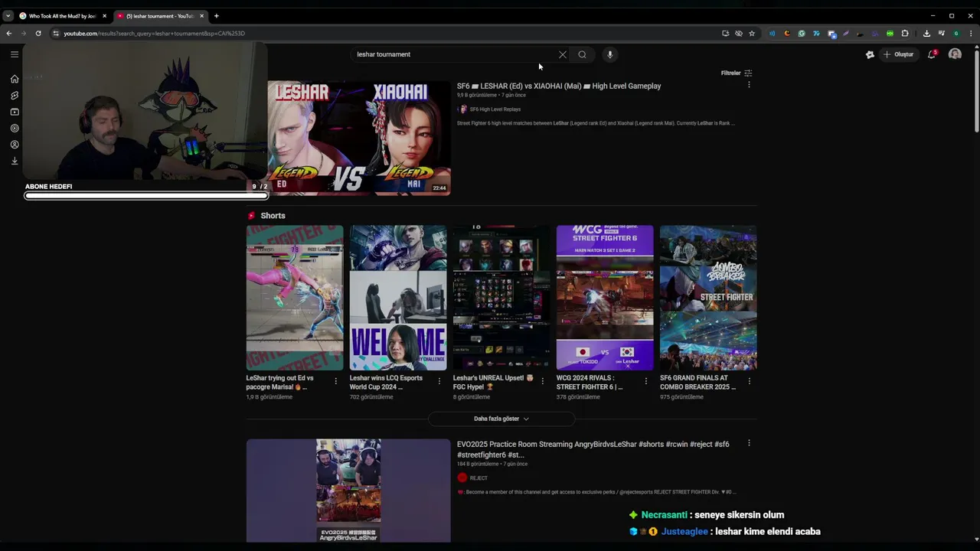The width and height of the screenshot is (980, 551).
Task: Open the tab search dropdown arrow
Action: 8,16
